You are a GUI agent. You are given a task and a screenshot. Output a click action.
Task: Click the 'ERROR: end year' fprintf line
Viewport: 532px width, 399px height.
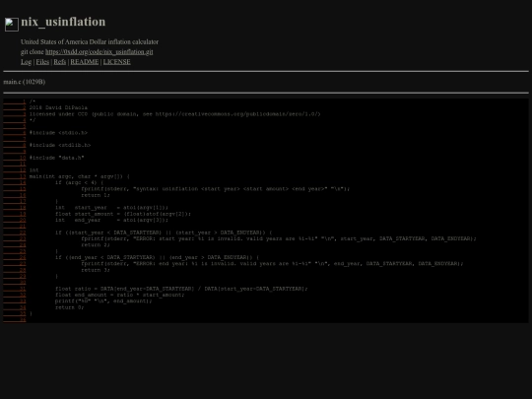(273, 264)
